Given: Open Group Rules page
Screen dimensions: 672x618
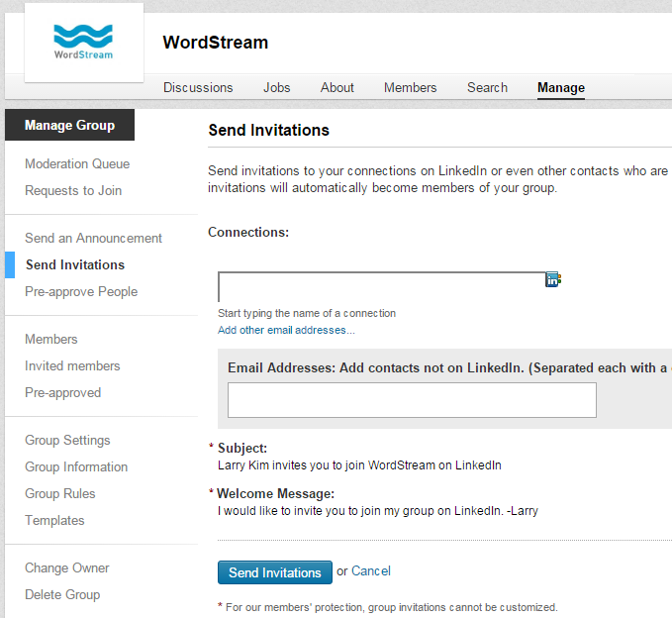Looking at the screenshot, I should click(x=60, y=493).
